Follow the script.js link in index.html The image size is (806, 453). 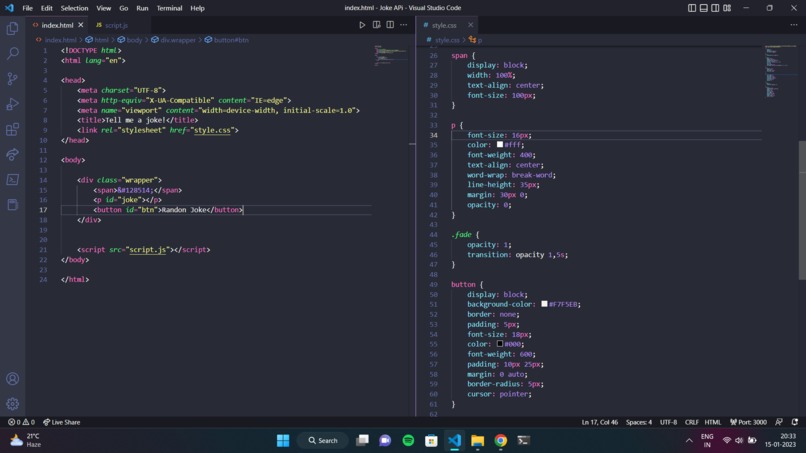148,249
